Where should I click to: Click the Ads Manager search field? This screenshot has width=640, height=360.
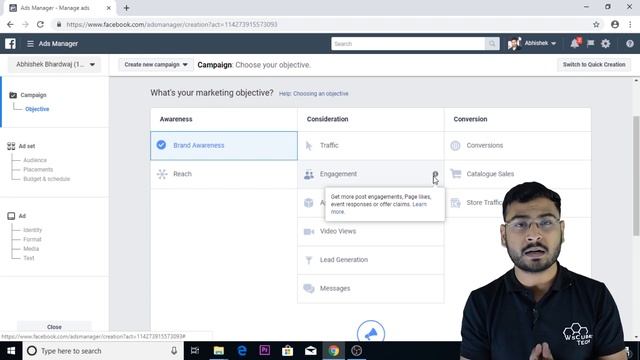coord(408,44)
